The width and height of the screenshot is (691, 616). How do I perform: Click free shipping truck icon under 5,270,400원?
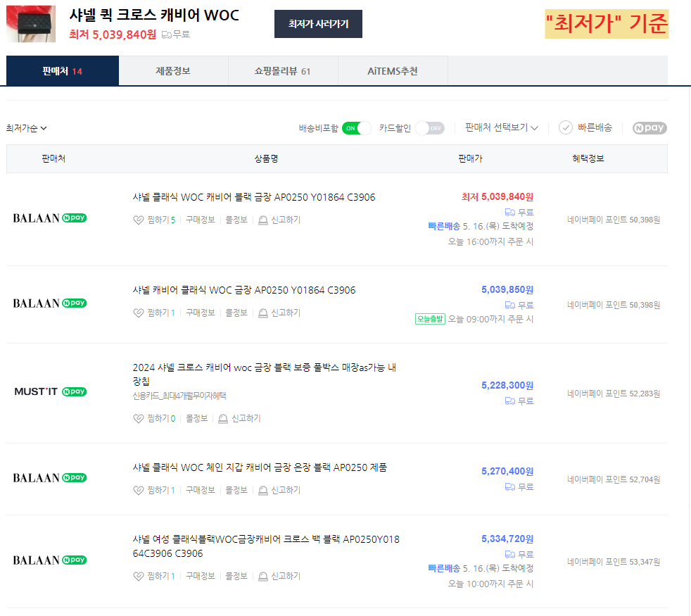pyautogui.click(x=510, y=487)
